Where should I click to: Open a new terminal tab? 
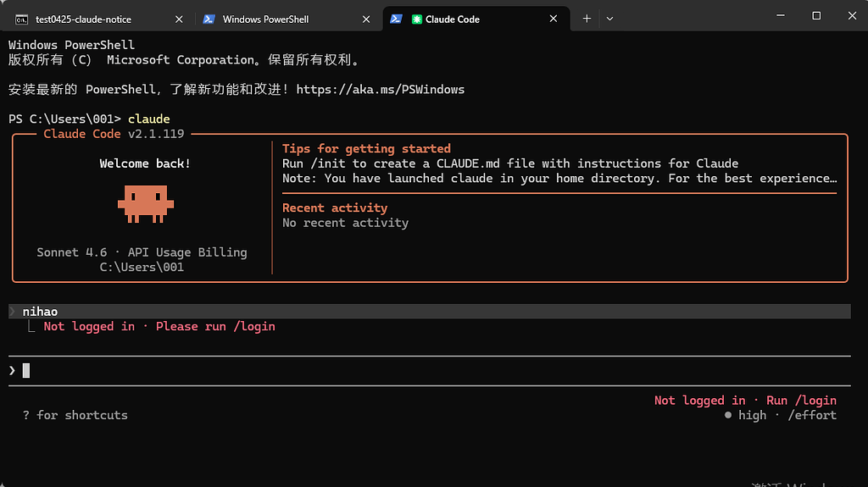pos(587,19)
